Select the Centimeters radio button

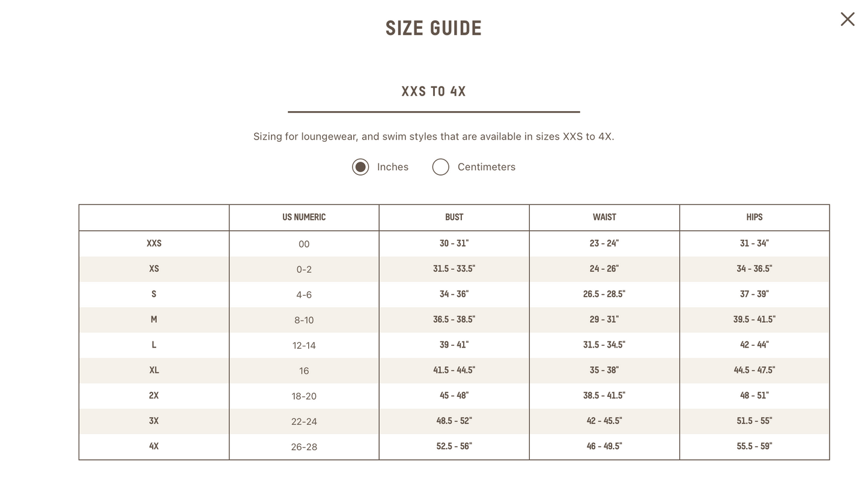(440, 167)
